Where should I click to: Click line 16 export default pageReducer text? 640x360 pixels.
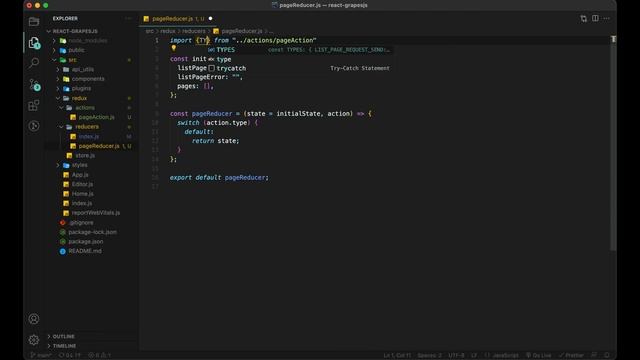(219, 178)
